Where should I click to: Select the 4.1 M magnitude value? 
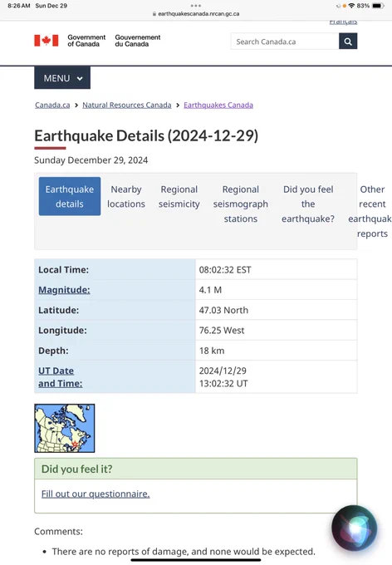point(210,290)
